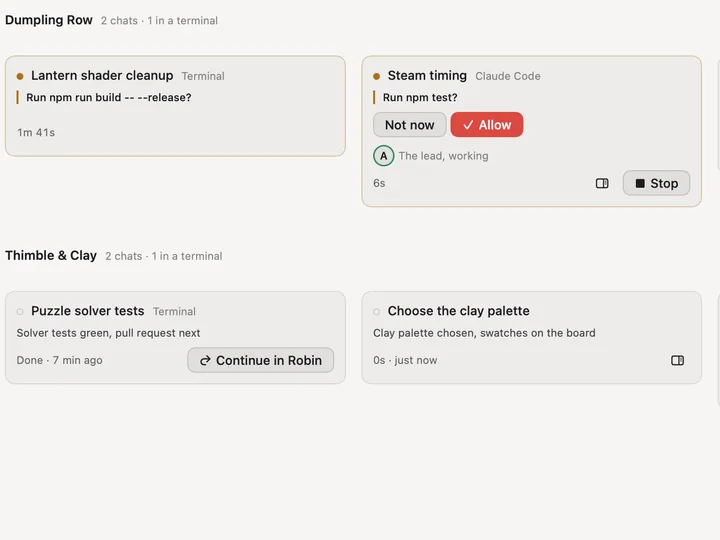Screen dimensions: 720x540
Task: Click the square stop icon
Action: [640, 183]
